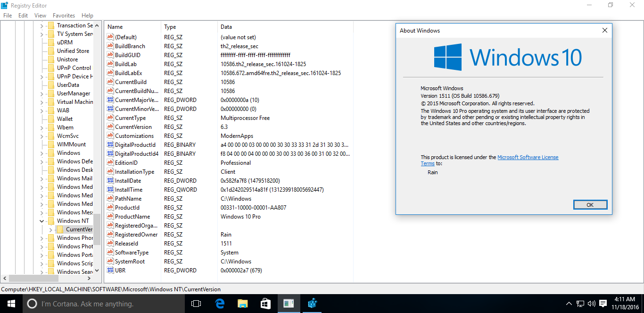Show hidden system tray icons
Image resolution: width=644 pixels, height=313 pixels.
[x=569, y=304]
